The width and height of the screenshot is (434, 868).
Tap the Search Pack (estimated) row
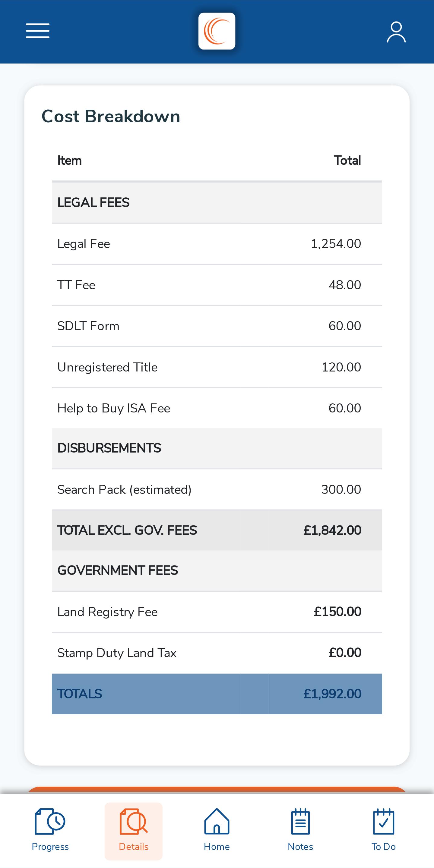click(x=217, y=490)
